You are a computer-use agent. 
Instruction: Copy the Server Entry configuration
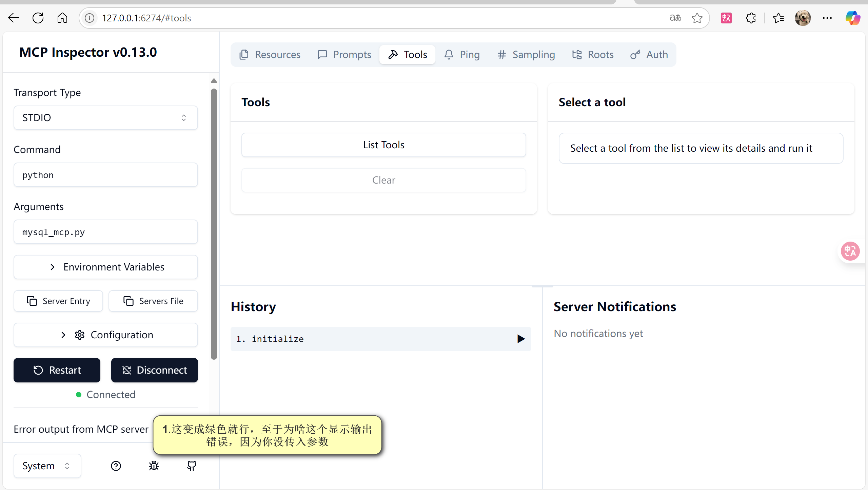[x=58, y=301]
